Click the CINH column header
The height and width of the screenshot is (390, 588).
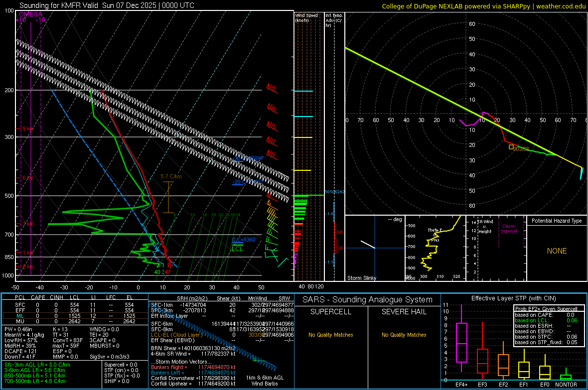pyautogui.click(x=57, y=297)
